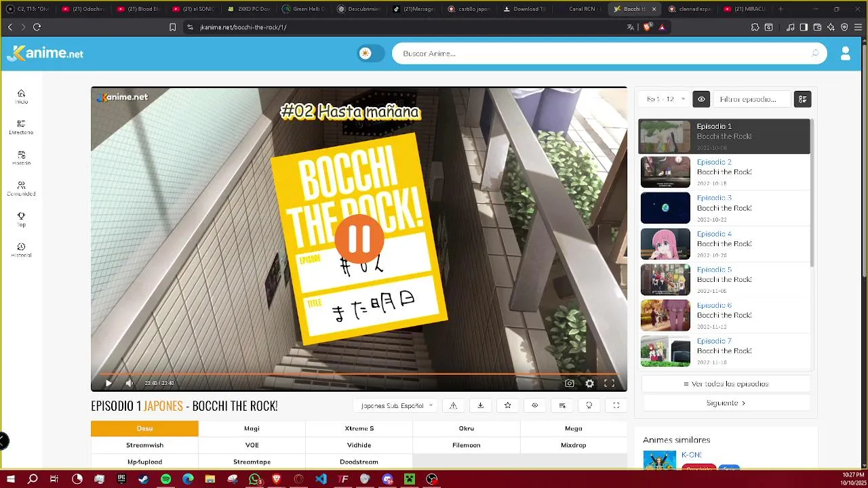This screenshot has width=868, height=488.
Task: Open WhatsApp from the taskbar
Action: coord(254,479)
